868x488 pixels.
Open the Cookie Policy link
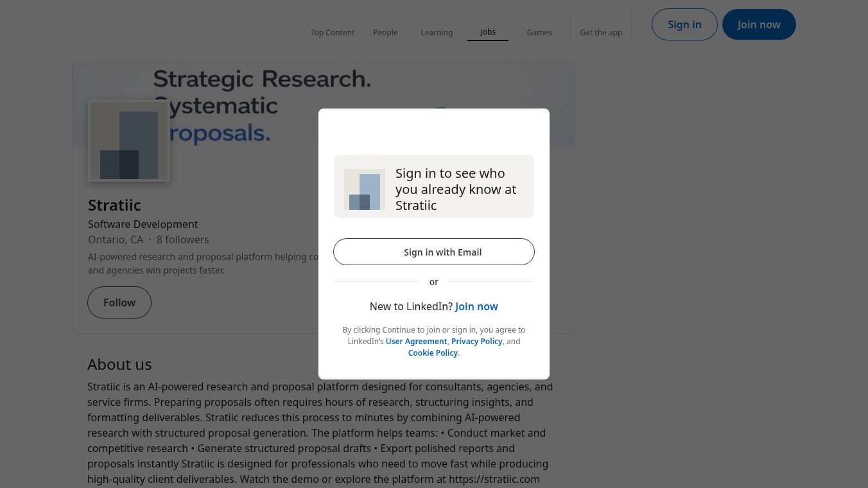(433, 353)
